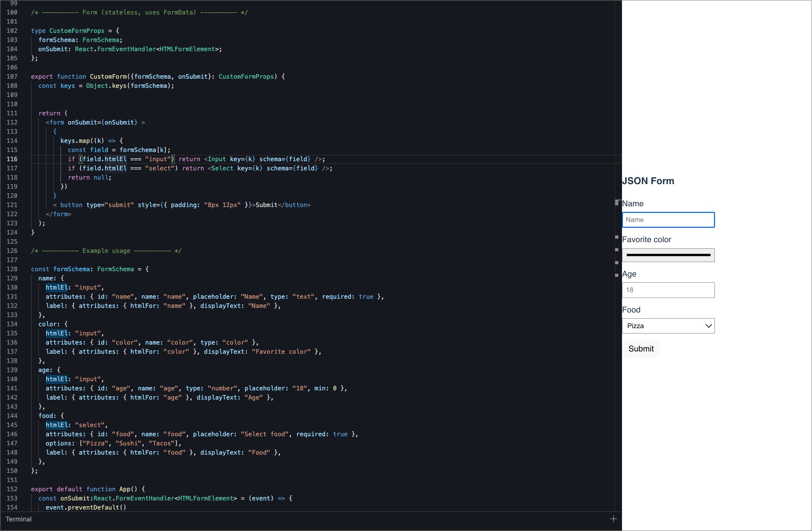The image size is (812, 531).
Task: Click line number 116 in the gutter
Action: coord(12,159)
